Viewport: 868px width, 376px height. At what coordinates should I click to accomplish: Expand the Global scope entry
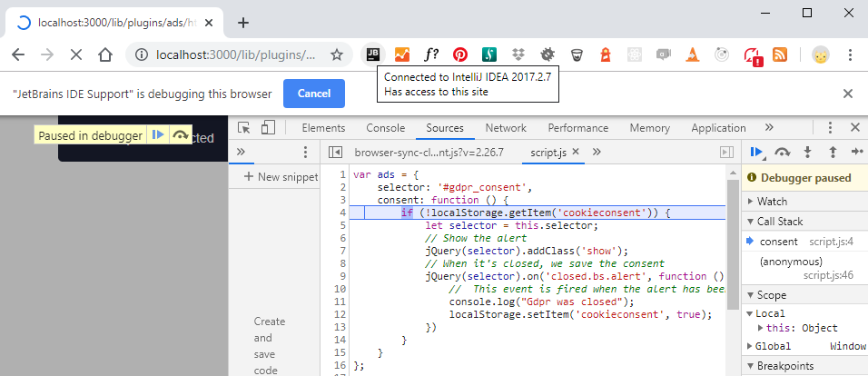[750, 346]
